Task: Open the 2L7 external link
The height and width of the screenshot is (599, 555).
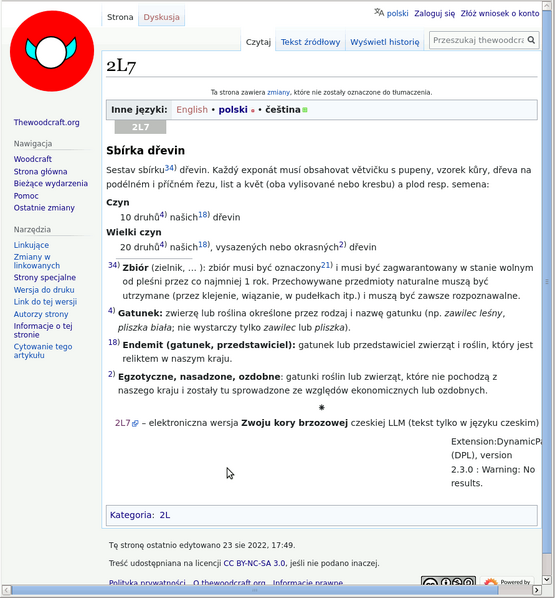Action: coord(123,423)
